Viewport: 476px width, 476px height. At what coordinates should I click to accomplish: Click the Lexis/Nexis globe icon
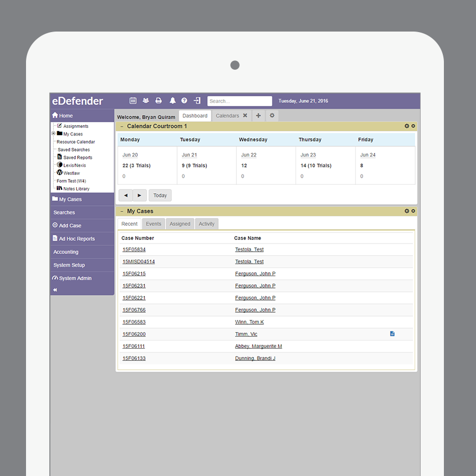pos(60,164)
